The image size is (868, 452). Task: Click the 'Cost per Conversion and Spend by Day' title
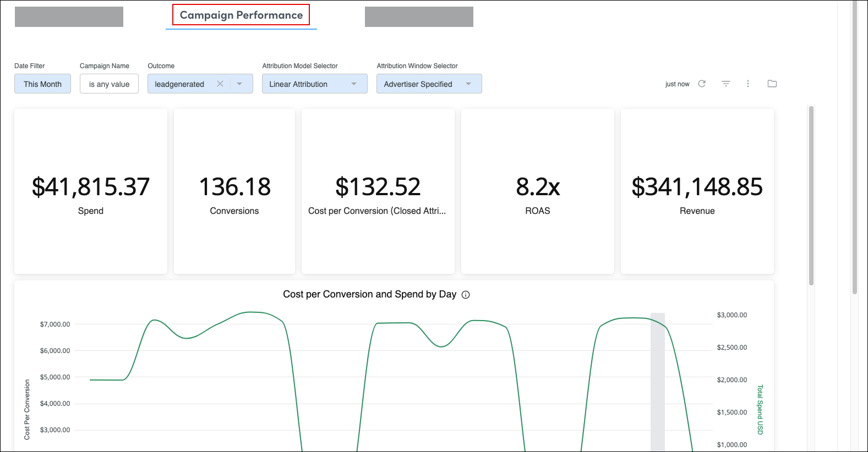369,294
